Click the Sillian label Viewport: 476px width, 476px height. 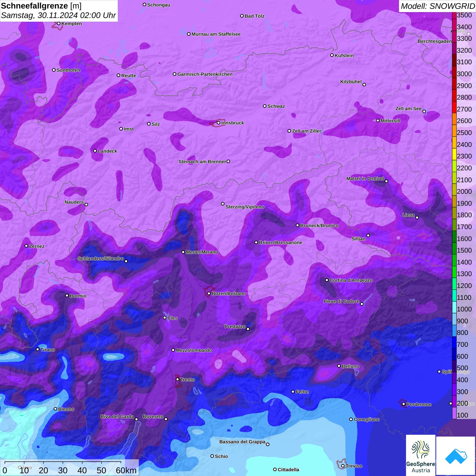click(x=358, y=239)
